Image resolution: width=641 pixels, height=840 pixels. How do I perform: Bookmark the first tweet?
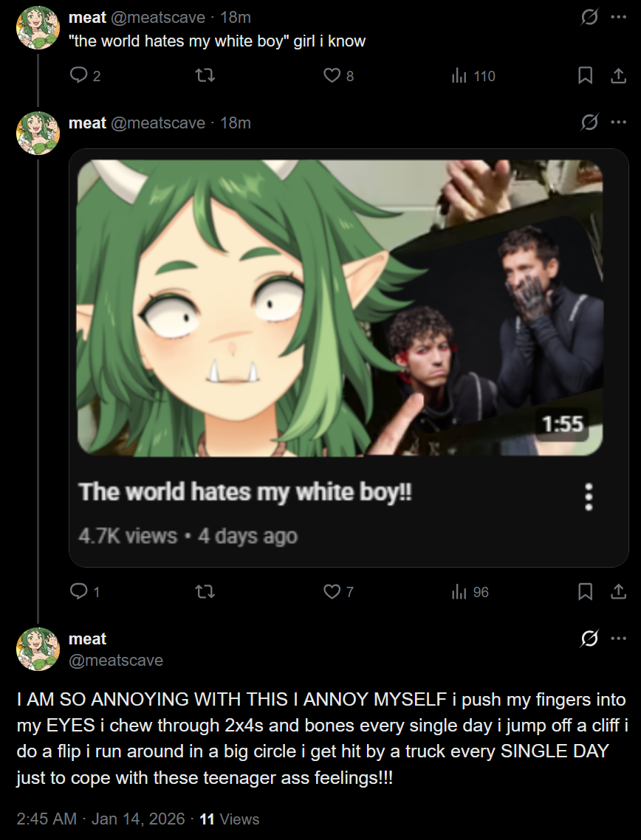coord(586,75)
